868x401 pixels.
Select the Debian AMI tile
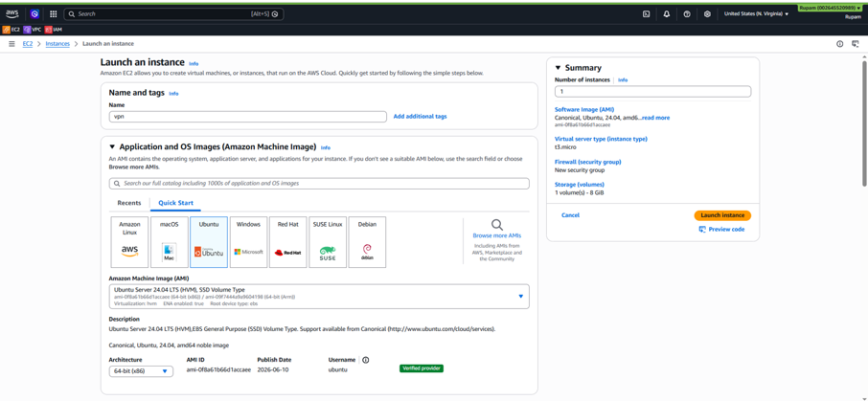367,242
